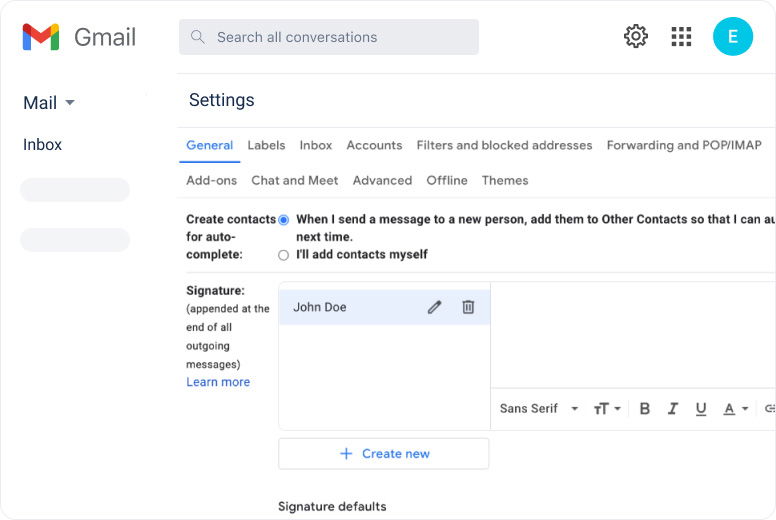Image resolution: width=776 pixels, height=520 pixels.
Task: Open the Learn more link under Signature
Action: point(218,382)
